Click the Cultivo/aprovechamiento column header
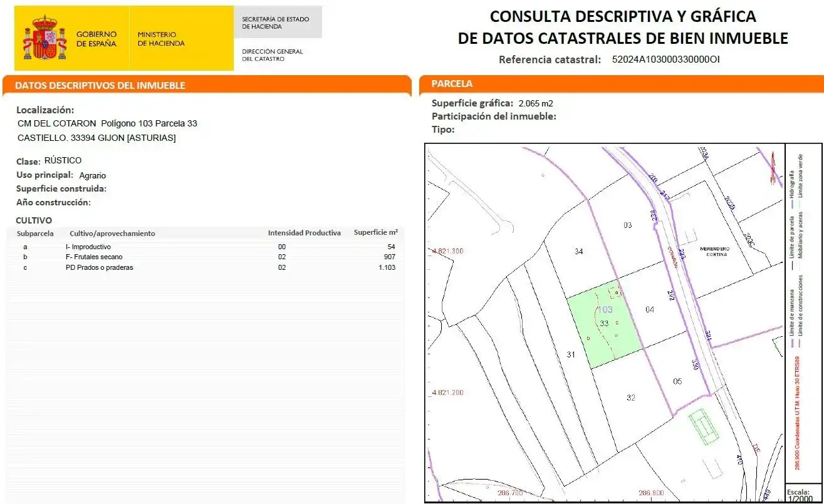 (x=112, y=234)
